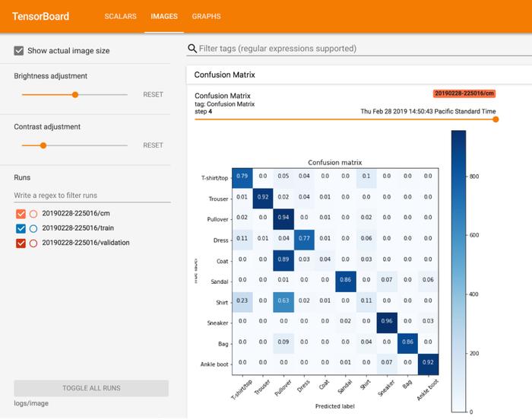This screenshot has height=420, width=532.
Task: Click the timestamp Thu Feb 28 2019 text
Action: (428, 111)
